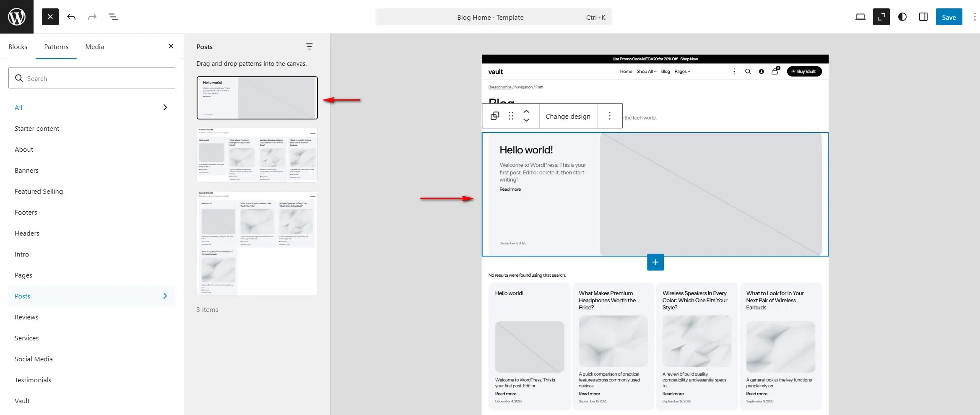Image resolution: width=980 pixels, height=415 pixels.
Task: Select the About pattern category
Action: point(91,149)
